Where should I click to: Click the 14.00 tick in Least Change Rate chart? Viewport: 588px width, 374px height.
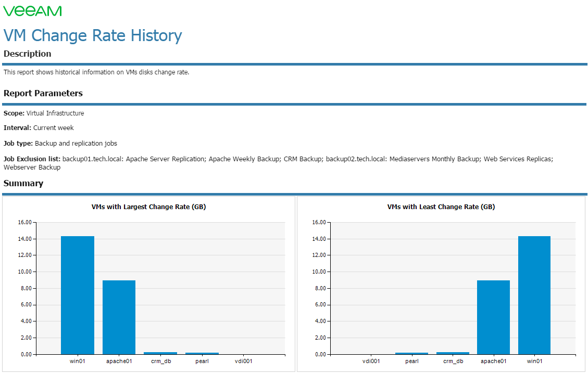pos(319,239)
